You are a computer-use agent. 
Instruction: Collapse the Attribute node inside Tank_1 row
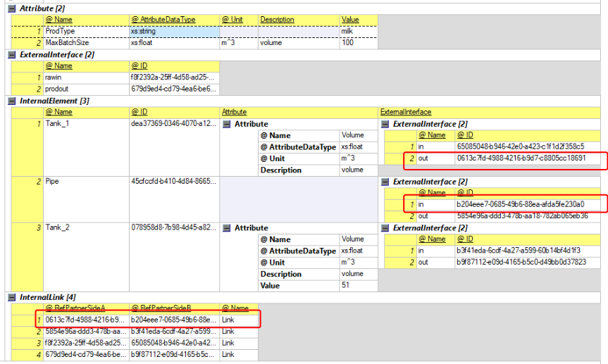tap(228, 124)
